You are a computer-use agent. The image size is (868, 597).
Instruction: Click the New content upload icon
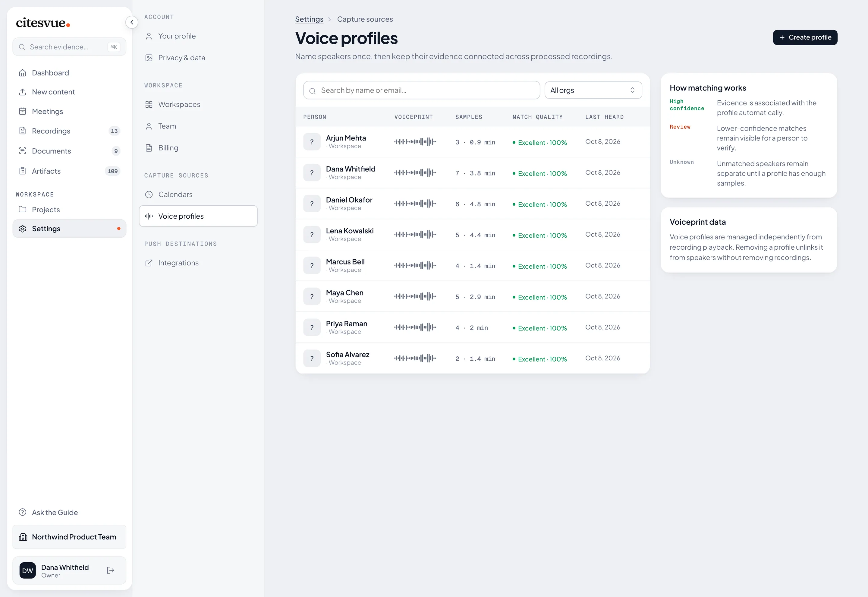pyautogui.click(x=22, y=92)
